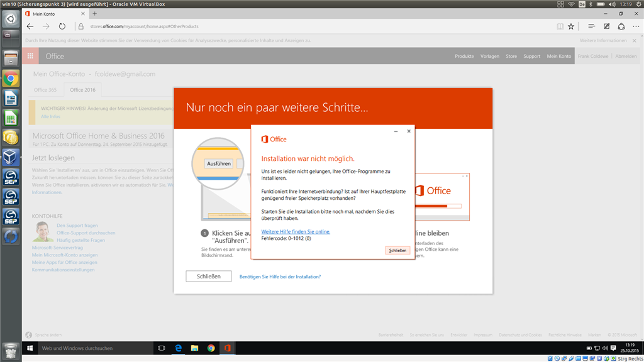Screen dimensions: 644x362
Task: Open the Office app launcher grid
Action: coord(30,56)
